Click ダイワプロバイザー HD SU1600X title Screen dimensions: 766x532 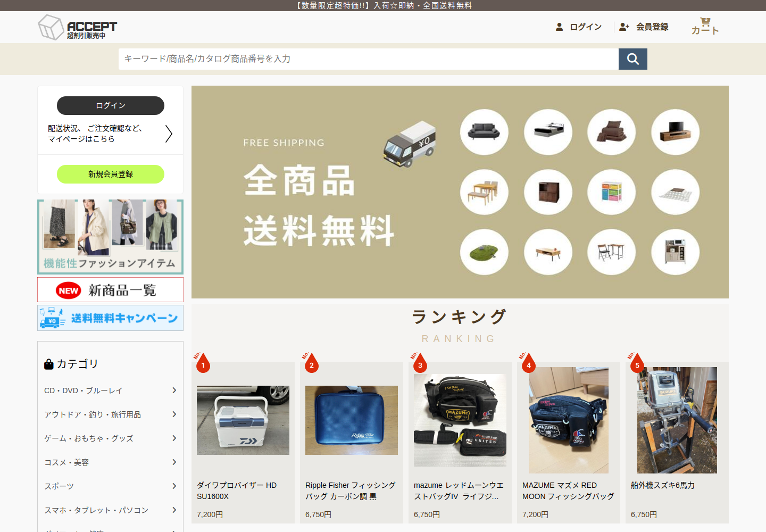(237, 491)
